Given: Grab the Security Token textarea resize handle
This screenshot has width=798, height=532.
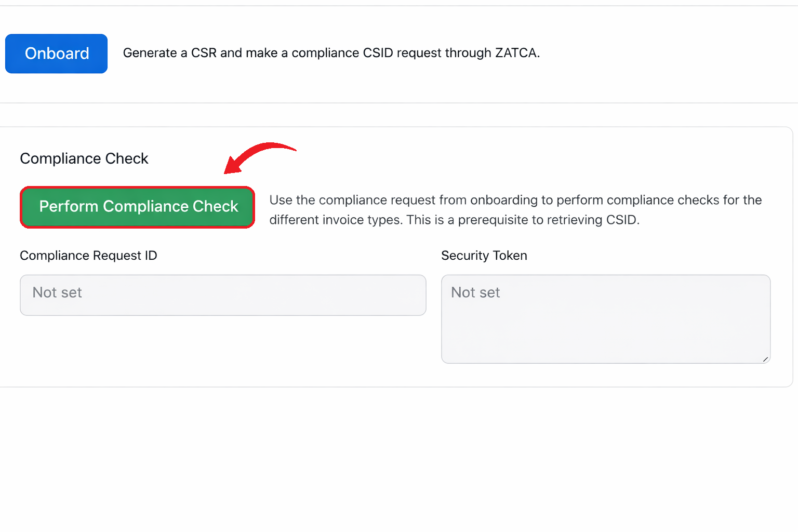Looking at the screenshot, I should click(765, 359).
